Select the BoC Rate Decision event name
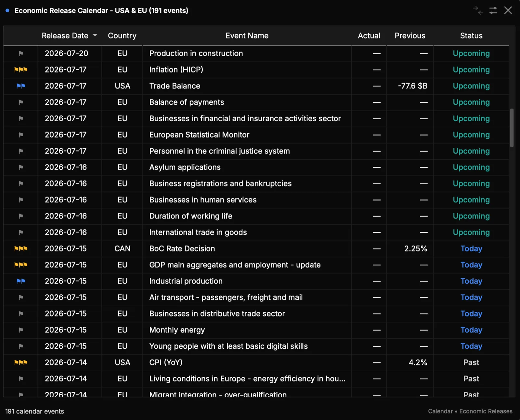This screenshot has width=520, height=420. (x=182, y=249)
